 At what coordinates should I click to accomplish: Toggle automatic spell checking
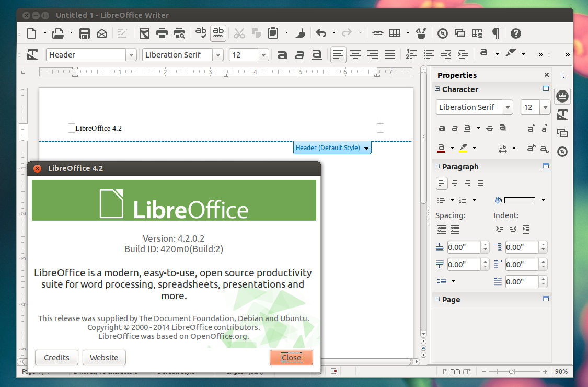217,33
